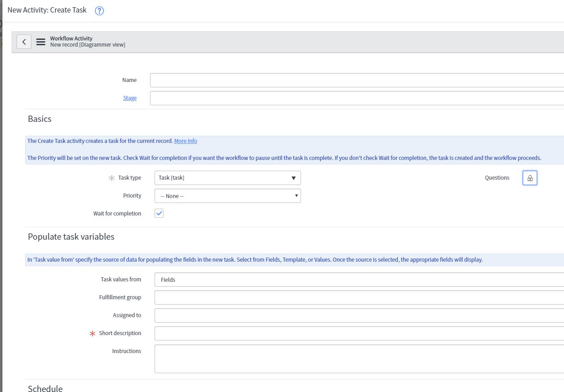Focus the Short description field

click(314, 333)
